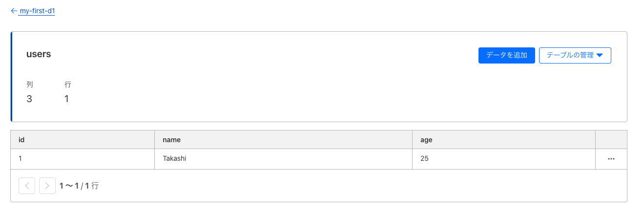The width and height of the screenshot is (644, 215).
Task: Click the age column header
Action: pos(504,140)
